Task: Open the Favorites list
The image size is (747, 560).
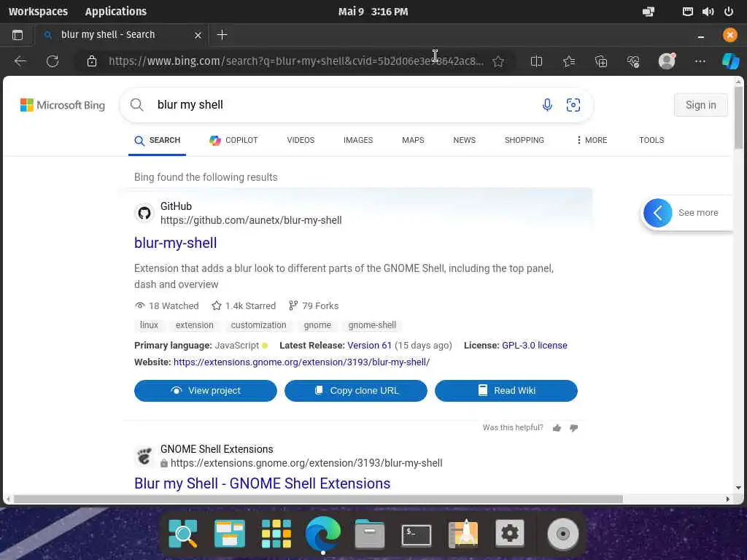Action: pos(569,61)
